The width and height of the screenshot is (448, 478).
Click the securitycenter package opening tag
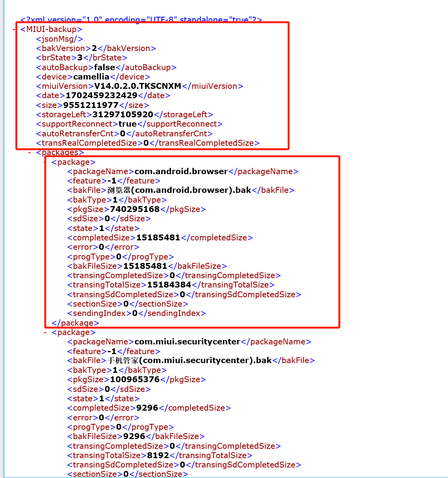74,332
